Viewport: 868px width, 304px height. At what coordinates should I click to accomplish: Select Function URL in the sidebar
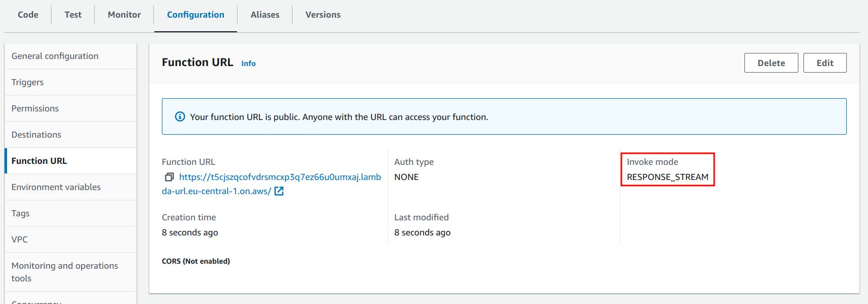71,161
